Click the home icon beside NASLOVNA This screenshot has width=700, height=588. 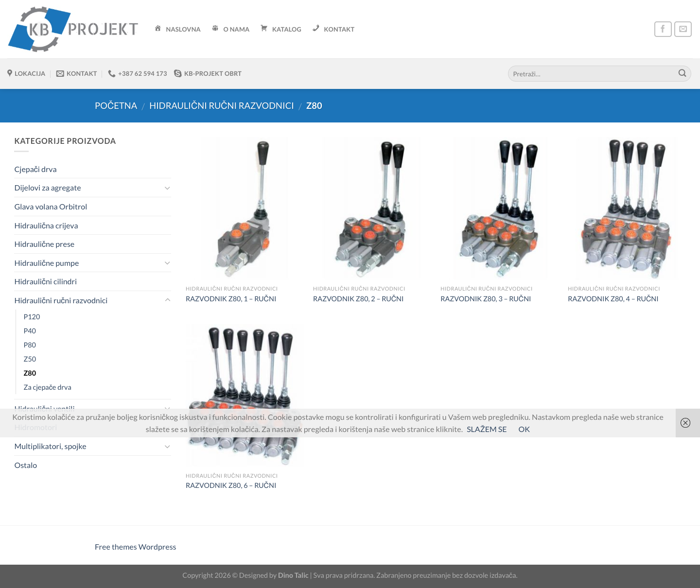158,28
